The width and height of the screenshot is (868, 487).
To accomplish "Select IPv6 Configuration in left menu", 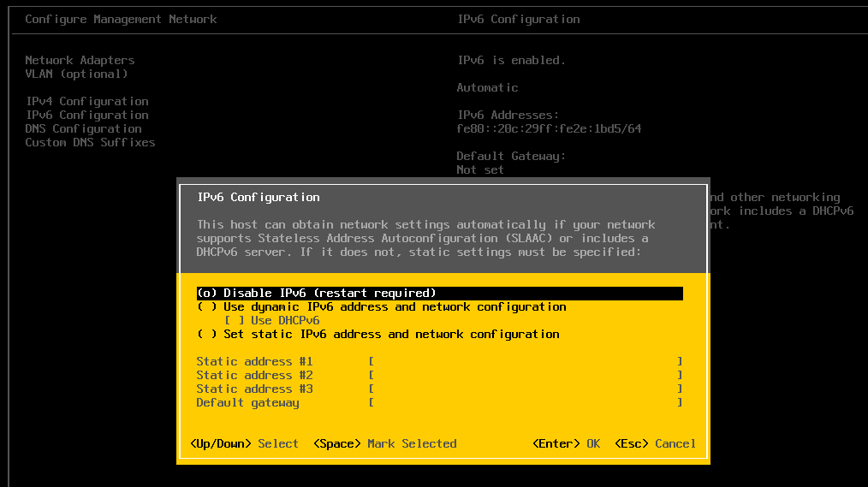I will (86, 116).
